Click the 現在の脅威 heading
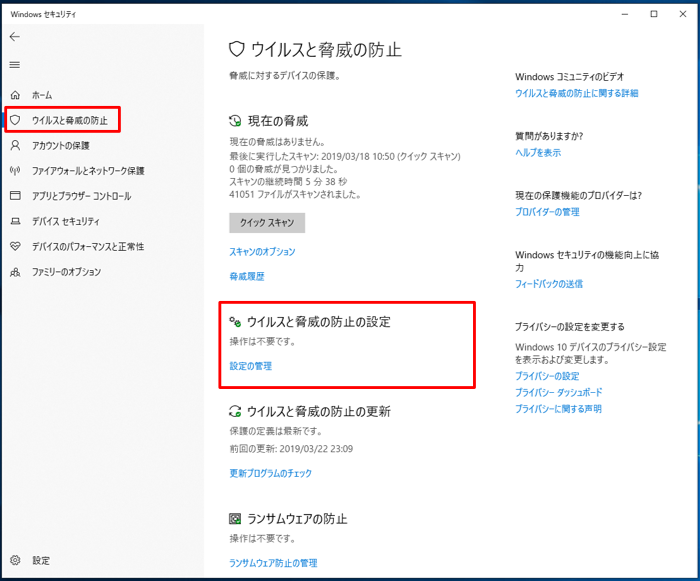Viewport: 700px width, 581px height. point(278,121)
